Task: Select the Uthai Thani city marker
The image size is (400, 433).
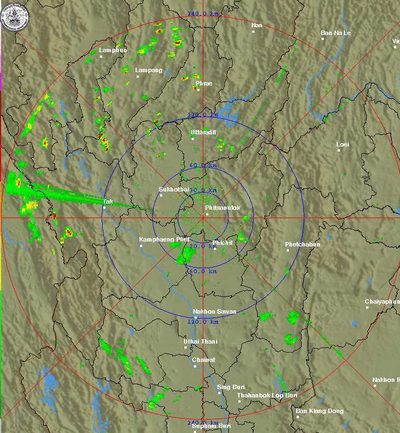Action: tap(186, 347)
